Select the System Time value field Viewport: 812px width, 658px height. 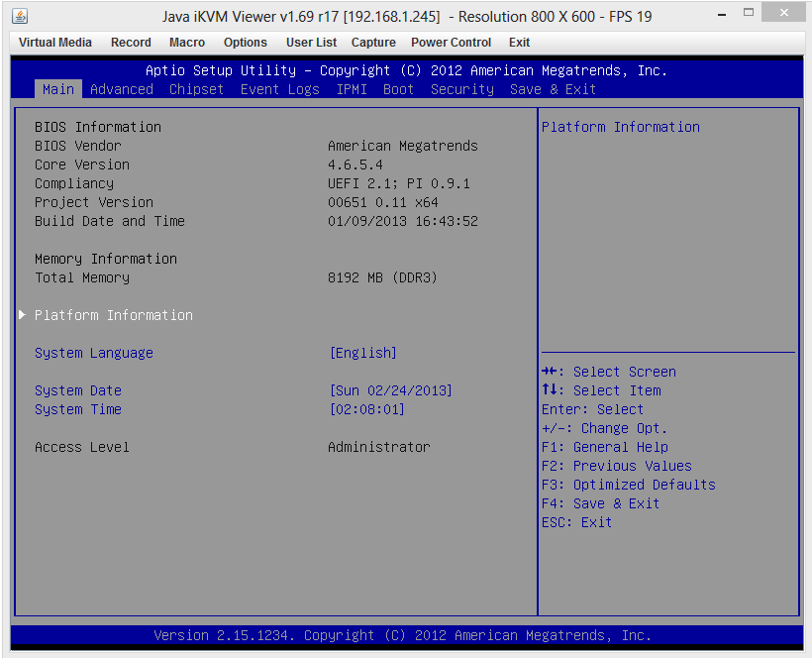(366, 409)
